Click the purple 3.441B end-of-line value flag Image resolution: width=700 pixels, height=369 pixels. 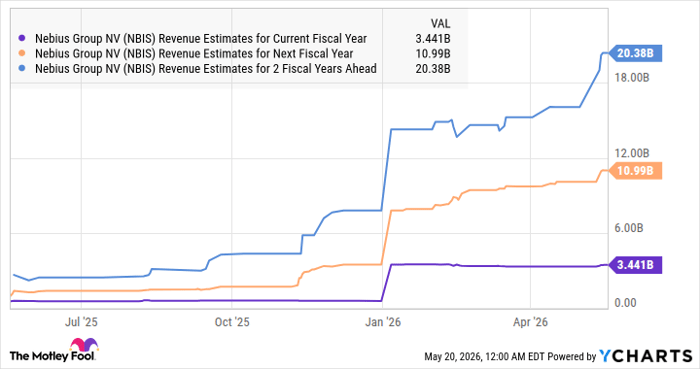[635, 265]
